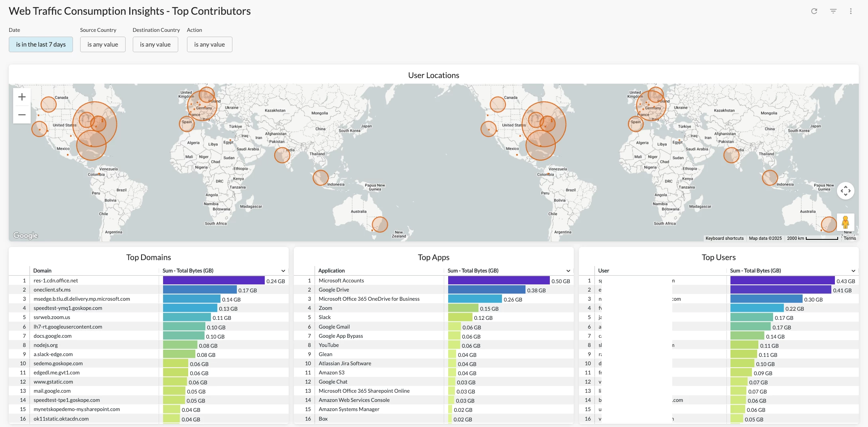Click the 2000 km map scale control
This screenshot has height=427, width=868.
(x=813, y=238)
